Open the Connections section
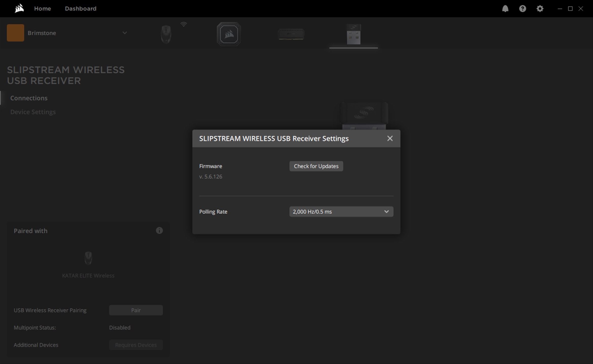Screen dimensions: 593x364 point(29,98)
